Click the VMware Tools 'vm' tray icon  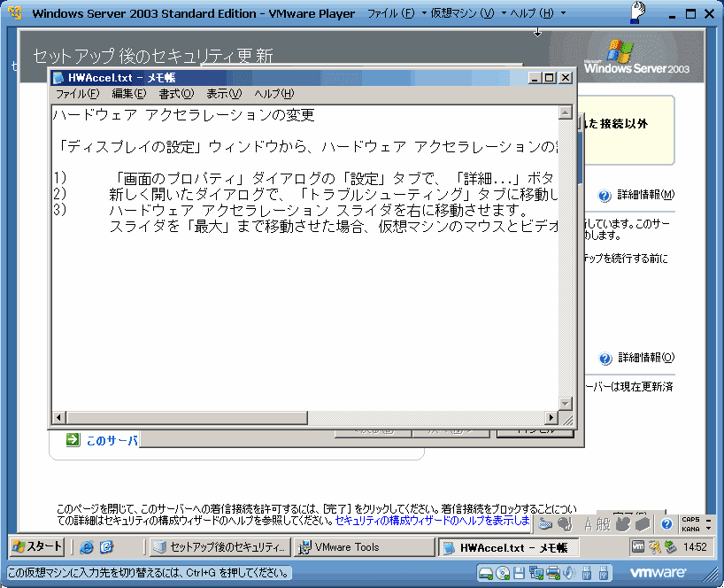click(x=637, y=547)
